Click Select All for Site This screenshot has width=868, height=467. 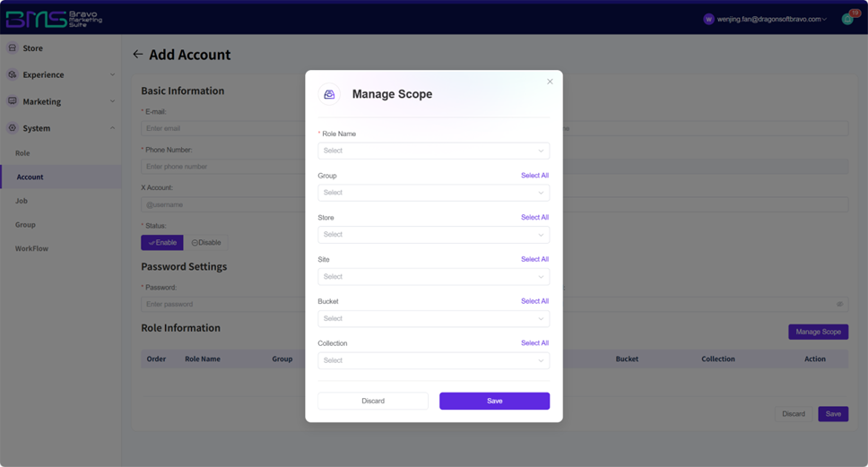coord(534,260)
